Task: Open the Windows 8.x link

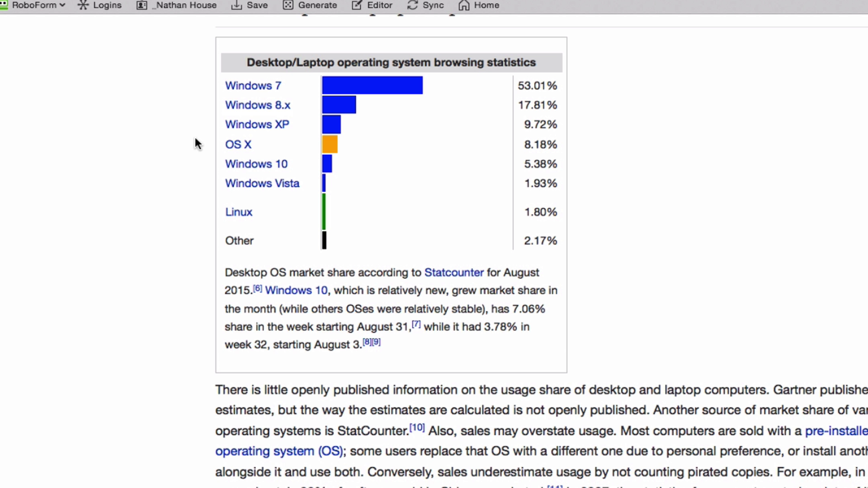Action: click(258, 105)
